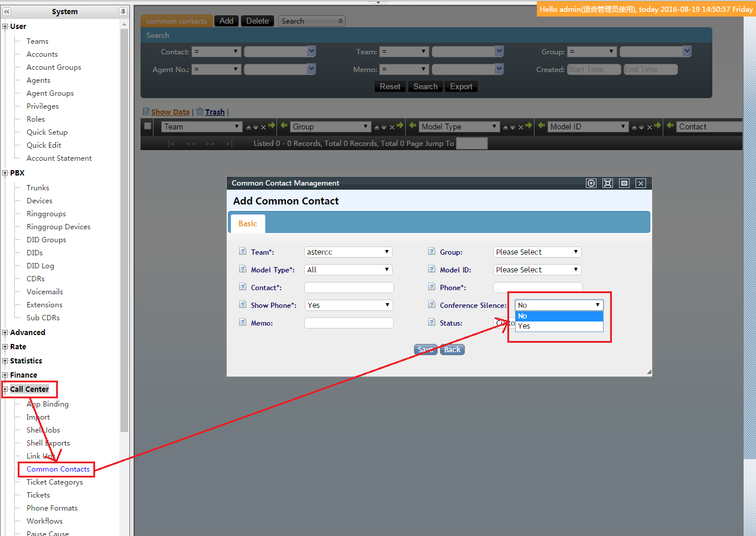Expand the Group Please Select dropdown
The width and height of the screenshot is (756, 536).
537,252
